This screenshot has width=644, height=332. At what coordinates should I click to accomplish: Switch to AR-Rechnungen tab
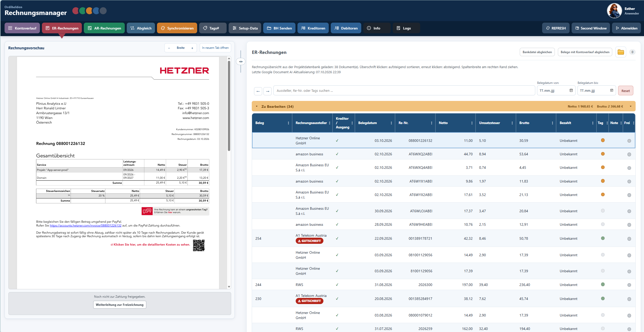click(104, 28)
